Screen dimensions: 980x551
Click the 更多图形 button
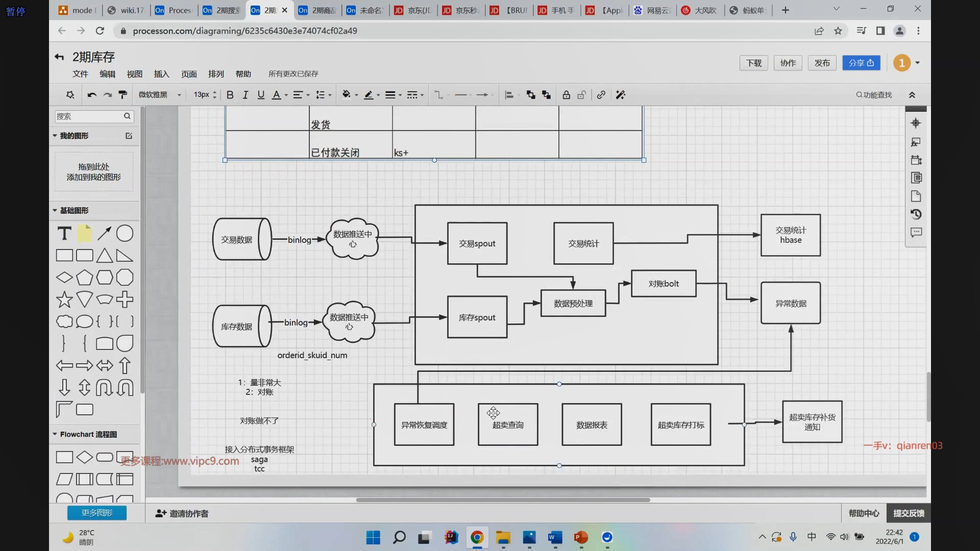(x=97, y=513)
